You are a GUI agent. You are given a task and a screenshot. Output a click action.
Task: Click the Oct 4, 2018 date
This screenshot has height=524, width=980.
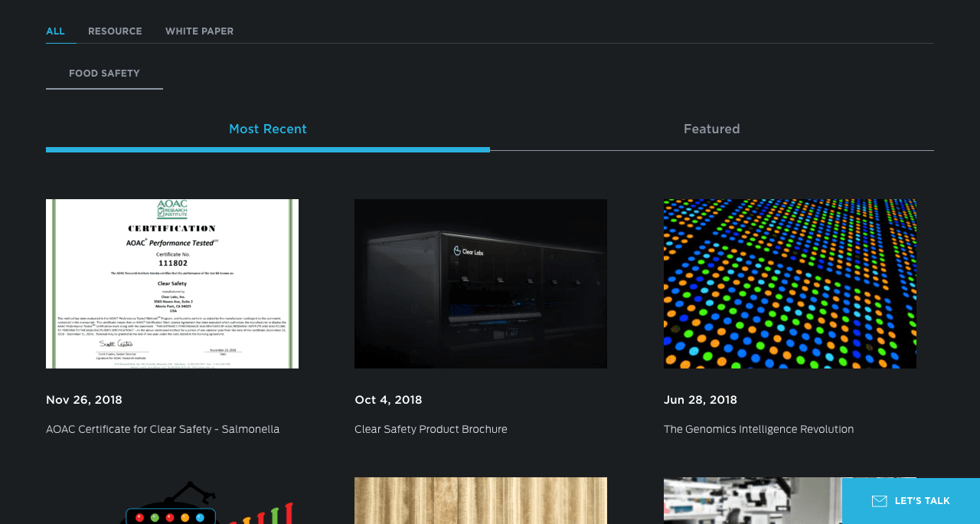(x=388, y=400)
